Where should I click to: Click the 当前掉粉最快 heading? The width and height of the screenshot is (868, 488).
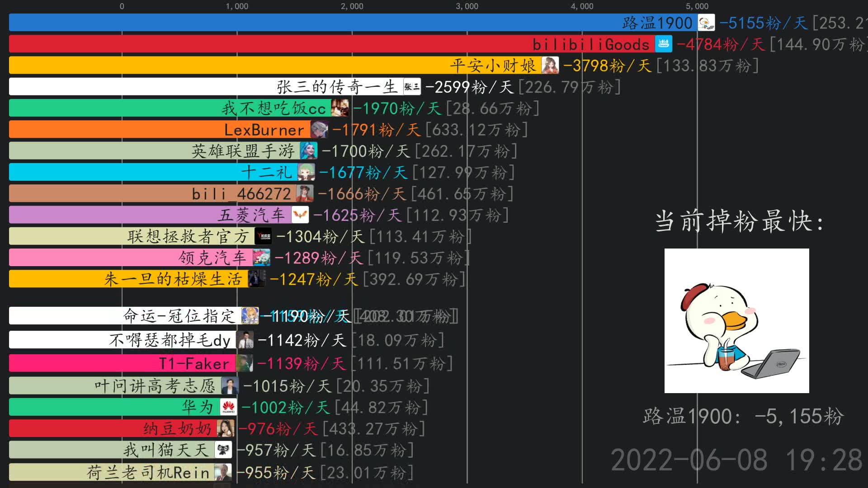tap(739, 221)
